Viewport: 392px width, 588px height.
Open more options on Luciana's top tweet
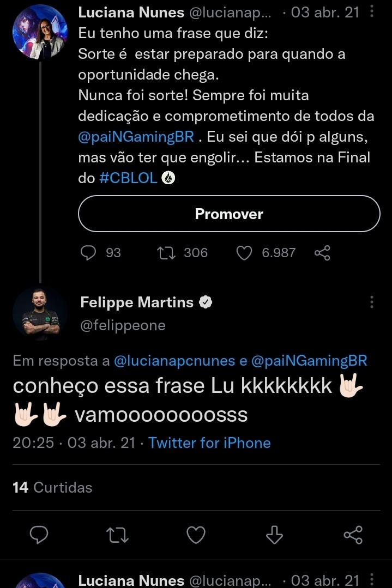pyautogui.click(x=372, y=11)
